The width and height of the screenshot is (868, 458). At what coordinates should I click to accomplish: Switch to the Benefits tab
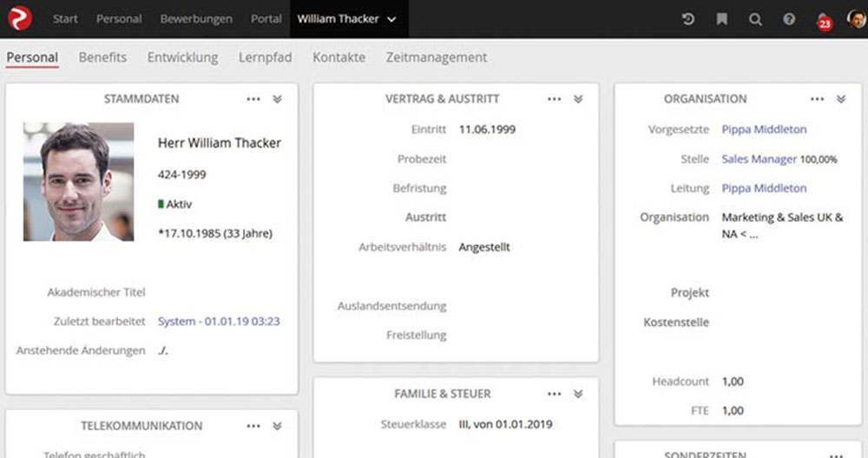(x=102, y=57)
